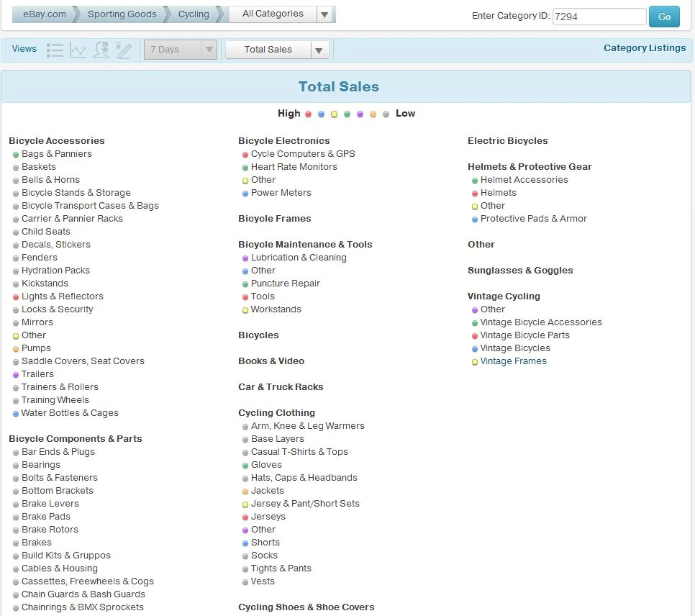This screenshot has width=695, height=616.
Task: Click blue dot beside Power Meters
Action: tap(245, 194)
